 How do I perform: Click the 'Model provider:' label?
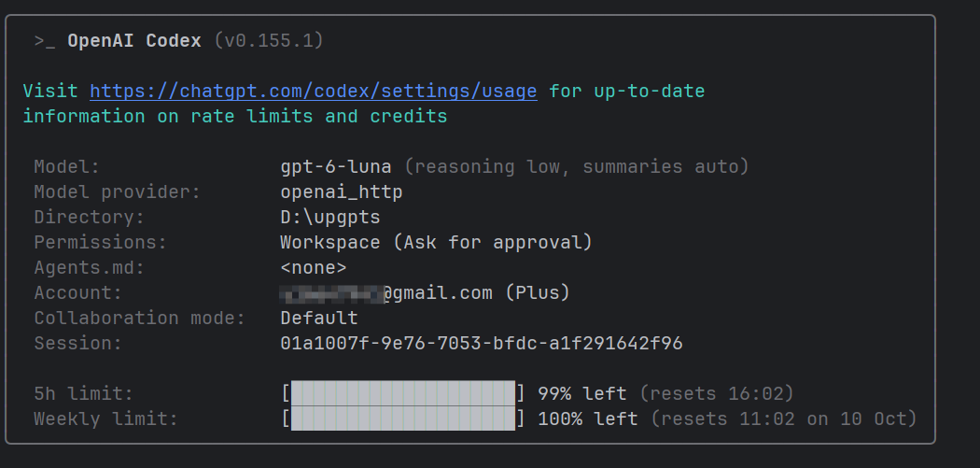[117, 192]
